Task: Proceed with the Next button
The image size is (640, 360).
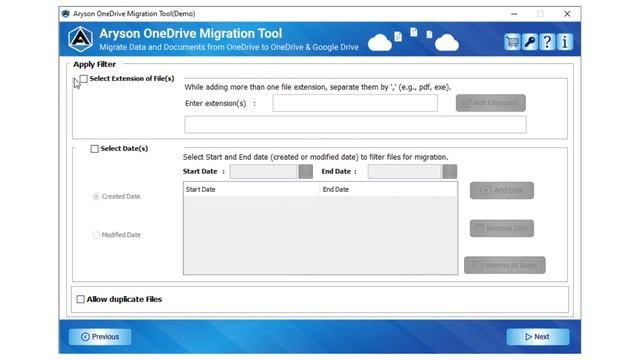Action: coord(538,337)
